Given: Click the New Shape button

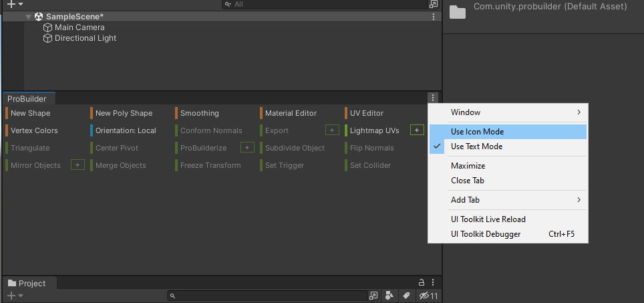Looking at the screenshot, I should (x=30, y=113).
